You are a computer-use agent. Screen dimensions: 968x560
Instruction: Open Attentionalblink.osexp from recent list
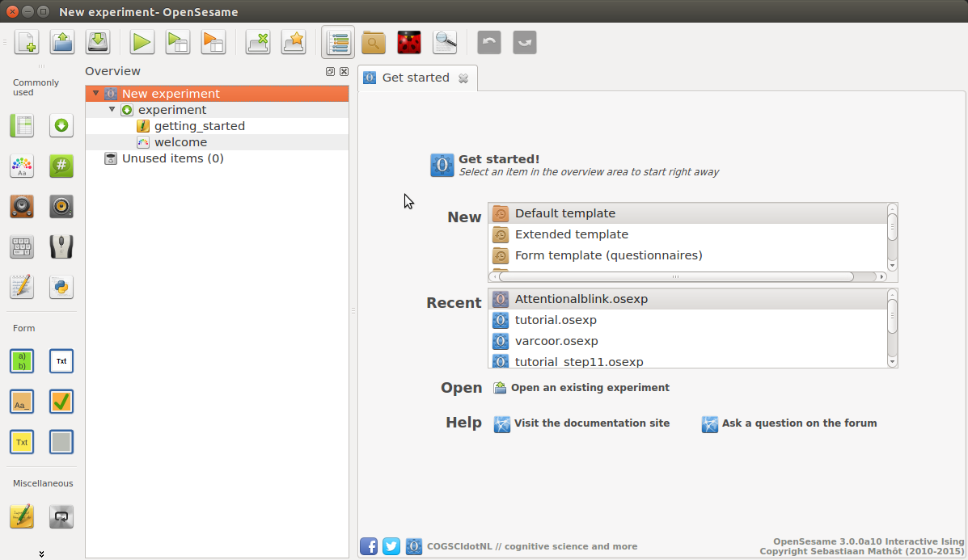coord(581,299)
